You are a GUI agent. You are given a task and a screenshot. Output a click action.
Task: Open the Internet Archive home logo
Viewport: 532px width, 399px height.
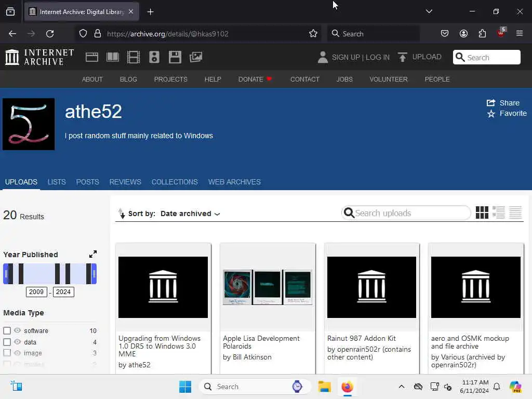[x=39, y=57]
